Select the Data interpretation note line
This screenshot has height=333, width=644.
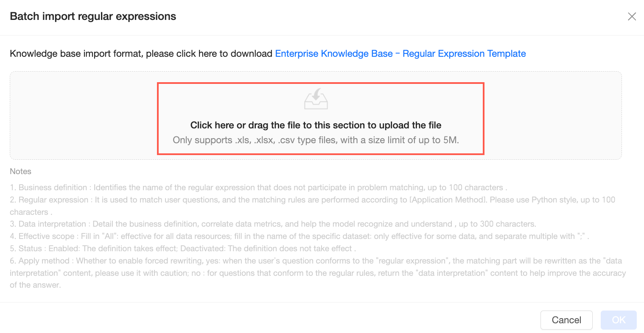click(273, 224)
